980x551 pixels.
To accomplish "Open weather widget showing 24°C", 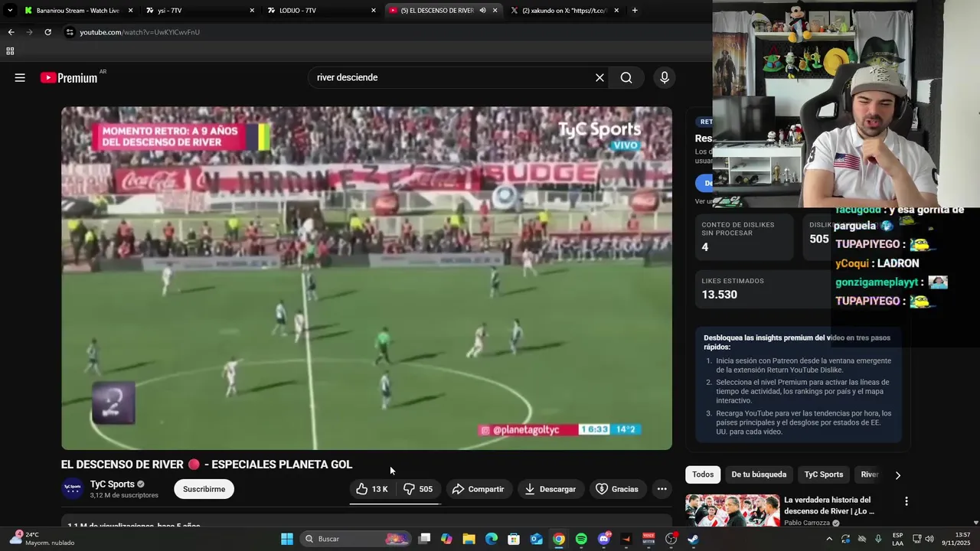I will [x=41, y=539].
